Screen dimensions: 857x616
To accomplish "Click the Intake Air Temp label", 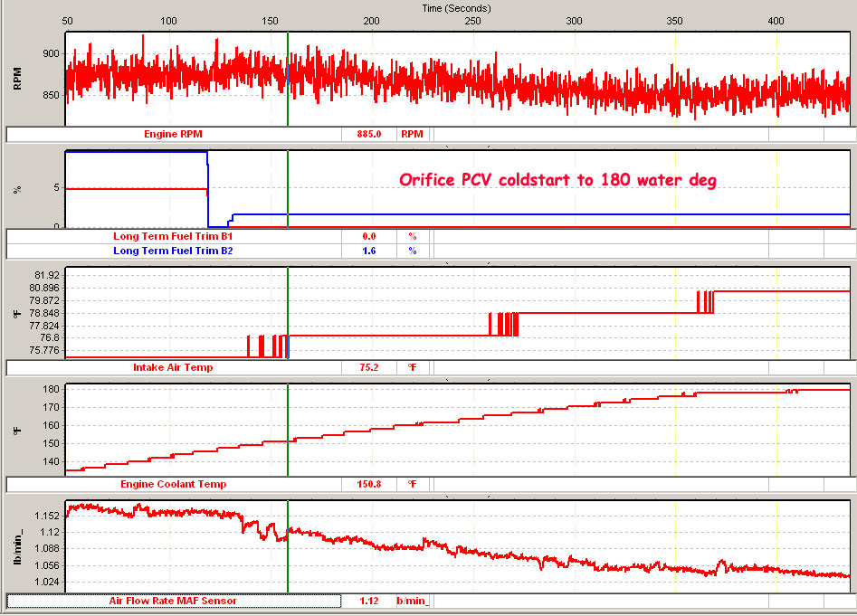I will coord(173,368).
